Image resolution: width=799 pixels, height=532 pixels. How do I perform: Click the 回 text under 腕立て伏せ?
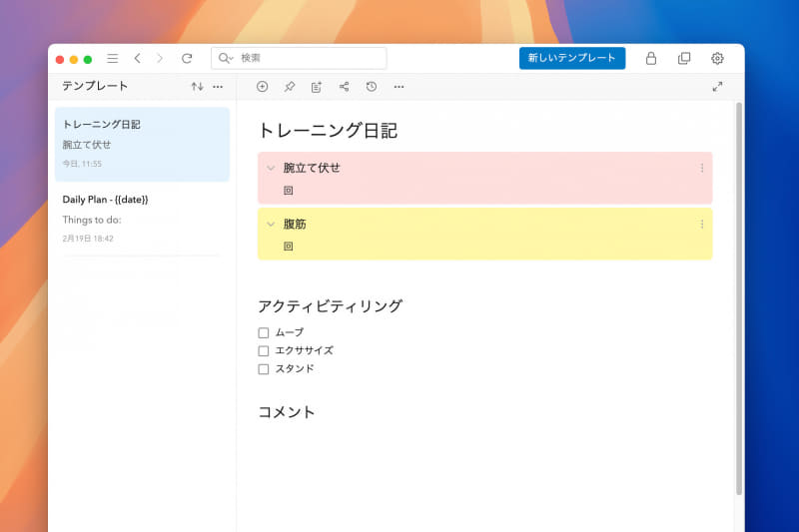[289, 191]
